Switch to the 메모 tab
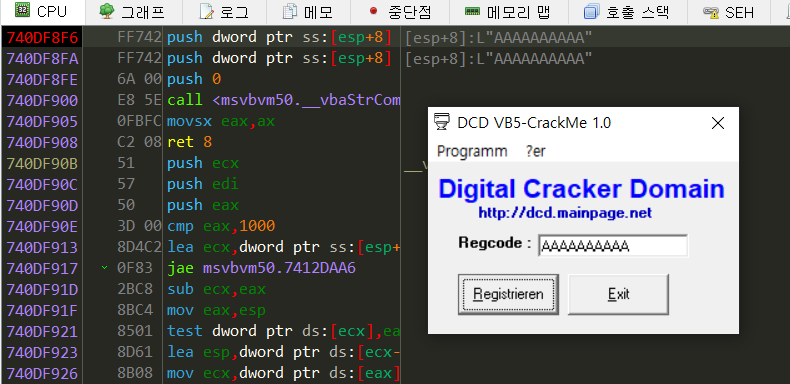 click(x=308, y=12)
